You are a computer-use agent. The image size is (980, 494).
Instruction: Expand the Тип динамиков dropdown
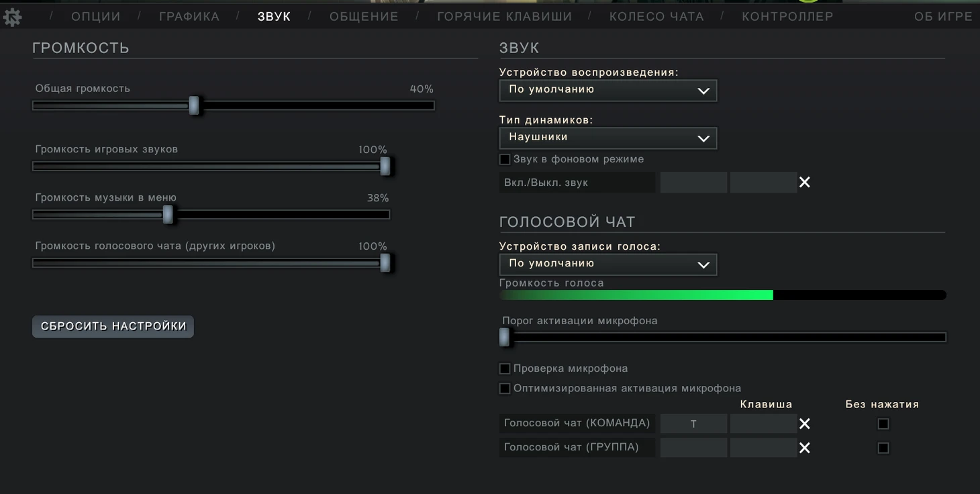(607, 138)
